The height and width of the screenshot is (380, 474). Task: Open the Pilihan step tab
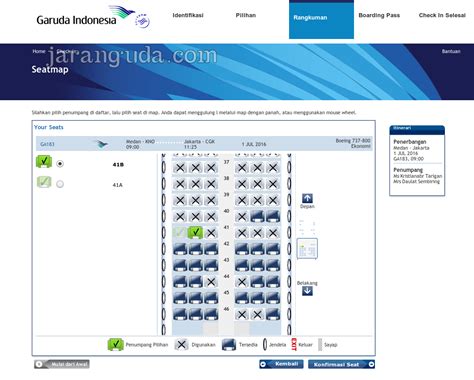coord(246,15)
